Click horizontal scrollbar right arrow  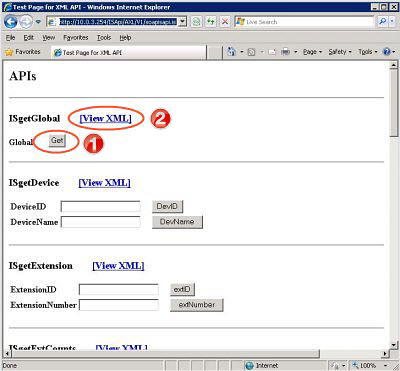click(385, 353)
